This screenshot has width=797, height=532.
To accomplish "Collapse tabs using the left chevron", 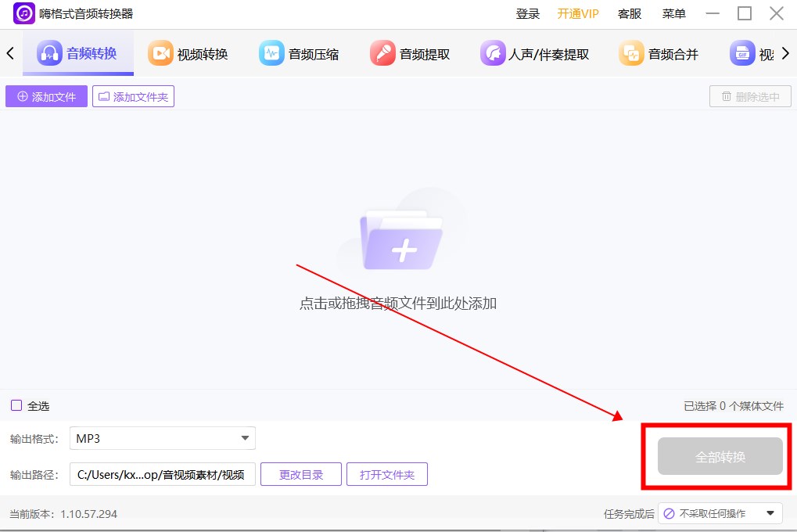I will point(9,52).
